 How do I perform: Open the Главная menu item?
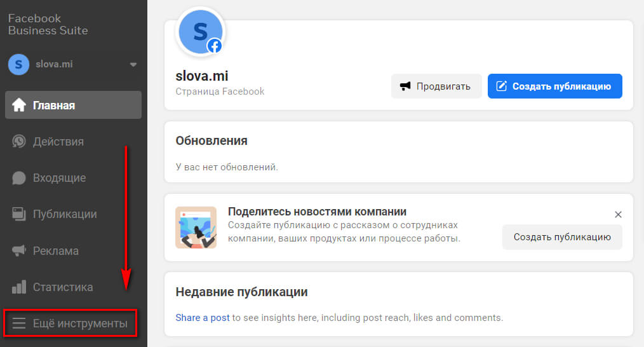(x=73, y=105)
